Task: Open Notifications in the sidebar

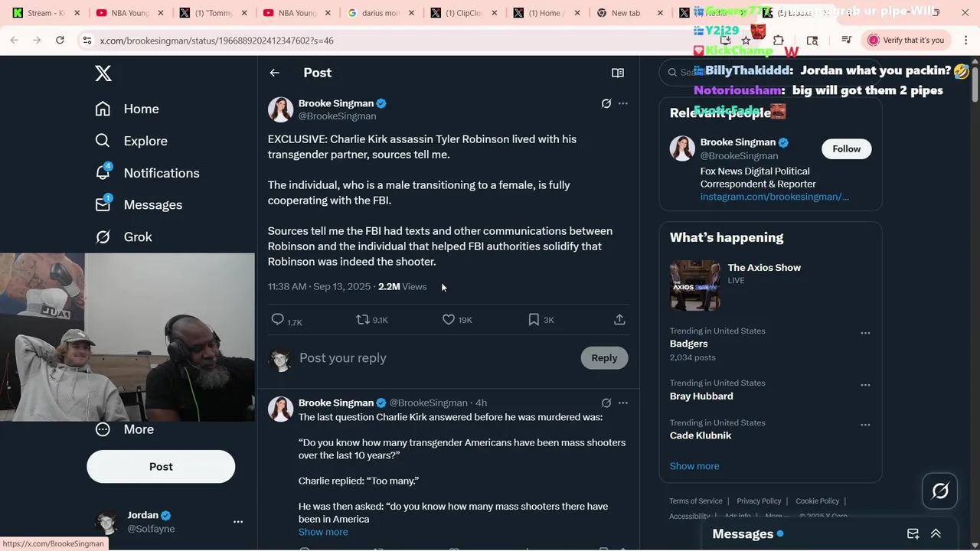Action: pyautogui.click(x=147, y=173)
